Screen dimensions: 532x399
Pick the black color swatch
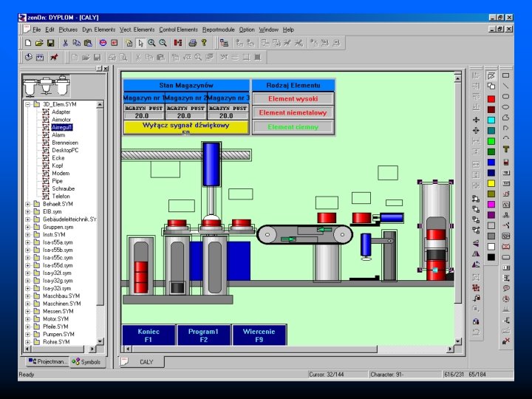click(x=491, y=257)
